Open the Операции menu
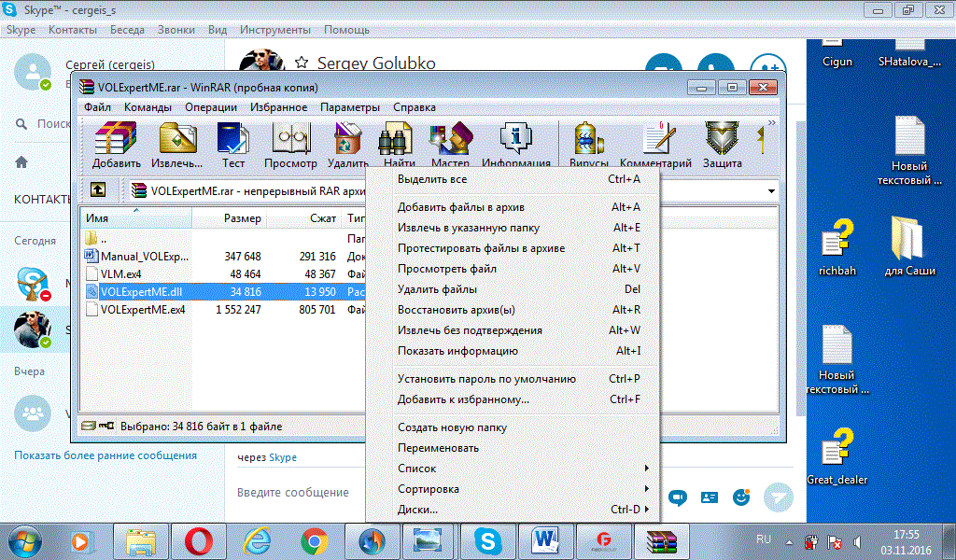 point(211,107)
